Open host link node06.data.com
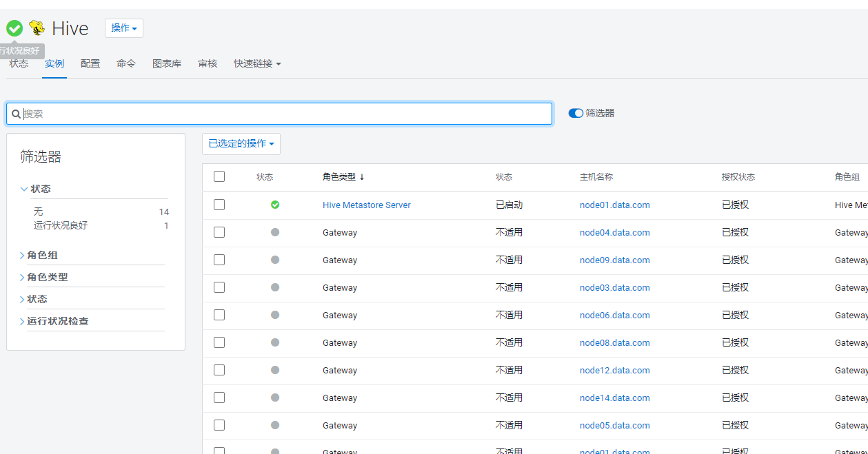Viewport: 868px width, 454px height. [615, 315]
